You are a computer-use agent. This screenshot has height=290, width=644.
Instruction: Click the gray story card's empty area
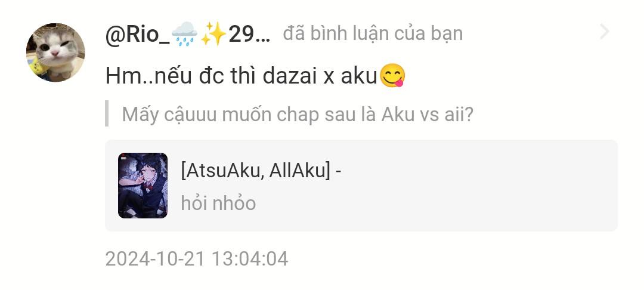[472, 186]
